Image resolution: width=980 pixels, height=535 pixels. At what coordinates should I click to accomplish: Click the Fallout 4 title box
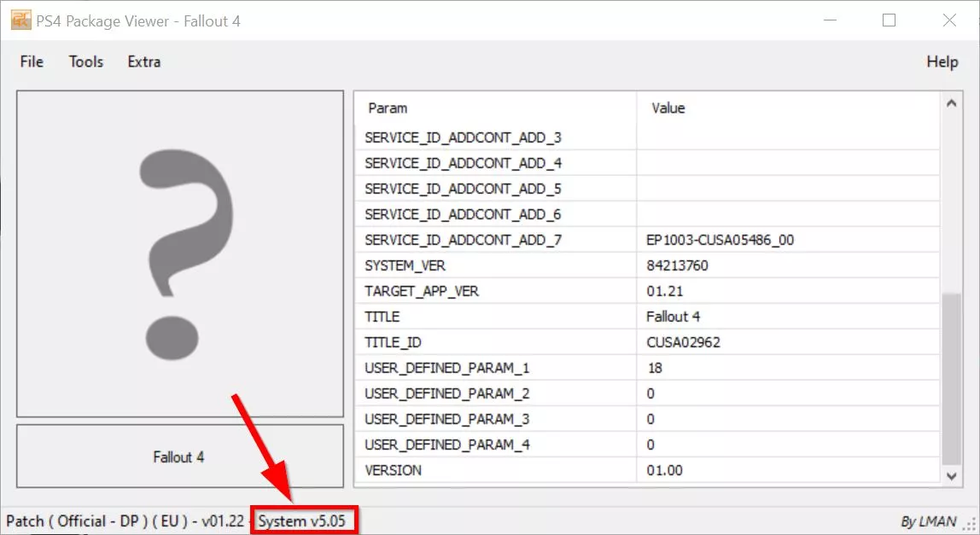click(180, 456)
